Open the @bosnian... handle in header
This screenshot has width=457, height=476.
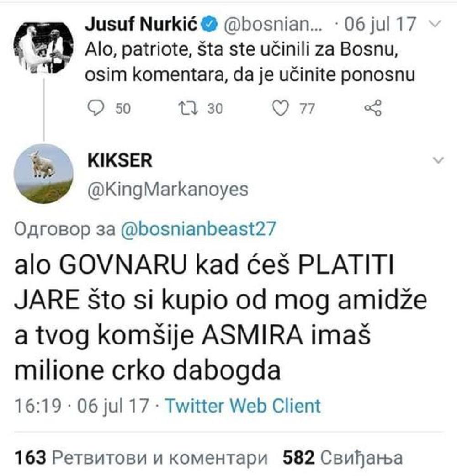(x=273, y=24)
